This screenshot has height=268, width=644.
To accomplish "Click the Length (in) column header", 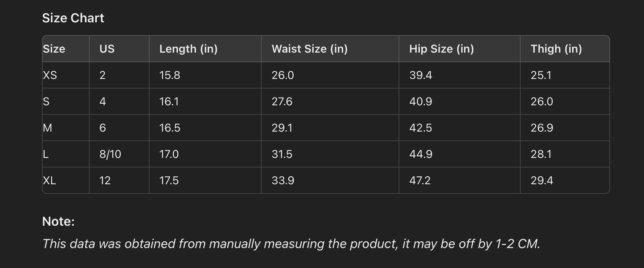I will point(189,49).
